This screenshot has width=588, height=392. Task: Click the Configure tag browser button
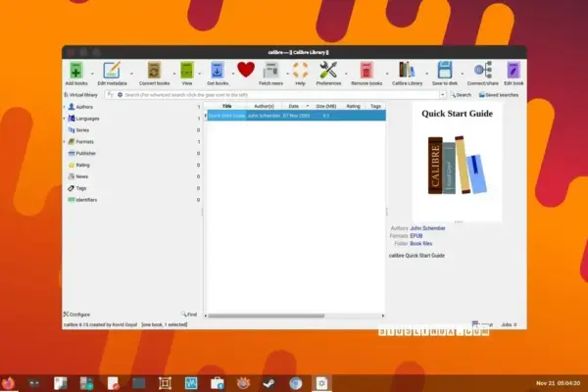pos(76,315)
